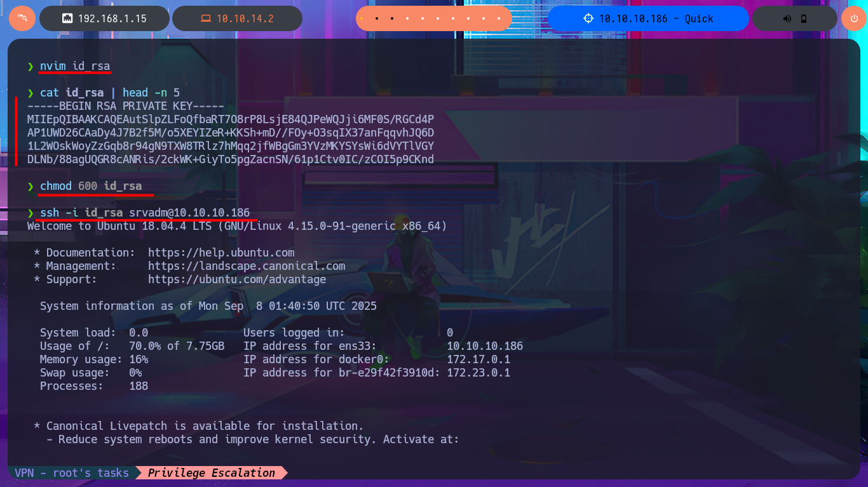Click the 192.168.1.15 local IP label
This screenshot has width=868, height=487.
[112, 18]
